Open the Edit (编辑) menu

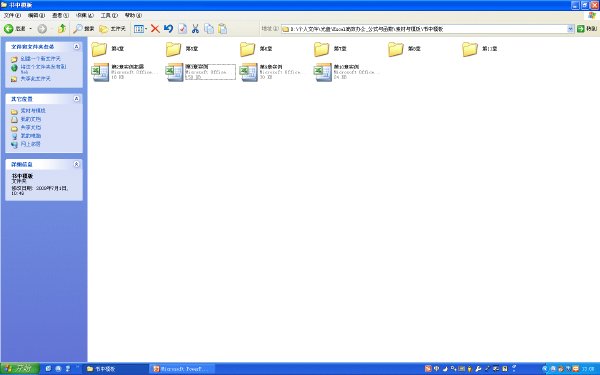point(36,15)
